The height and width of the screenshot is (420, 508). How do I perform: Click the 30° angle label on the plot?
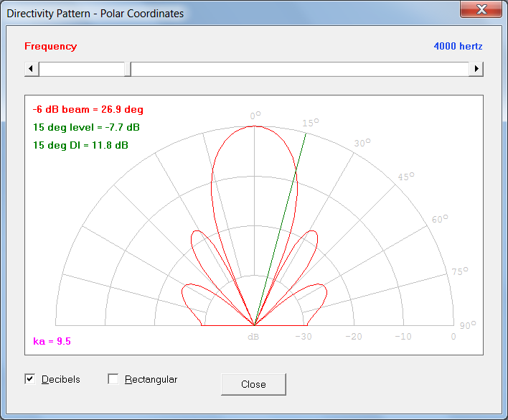[x=362, y=143]
